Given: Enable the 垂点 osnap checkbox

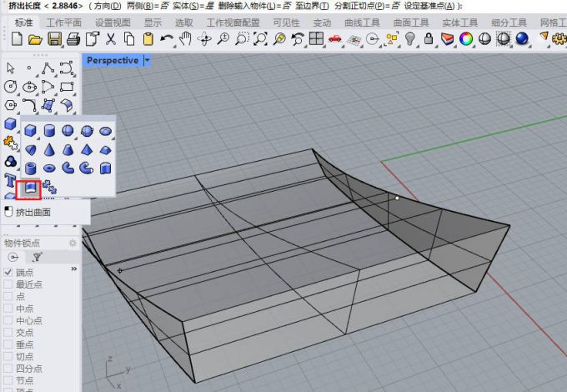Looking at the screenshot, I should tap(8, 344).
